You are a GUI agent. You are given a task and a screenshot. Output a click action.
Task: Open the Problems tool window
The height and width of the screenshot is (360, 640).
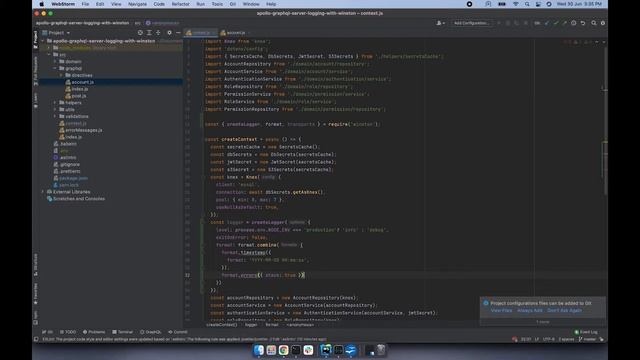tap(94, 332)
